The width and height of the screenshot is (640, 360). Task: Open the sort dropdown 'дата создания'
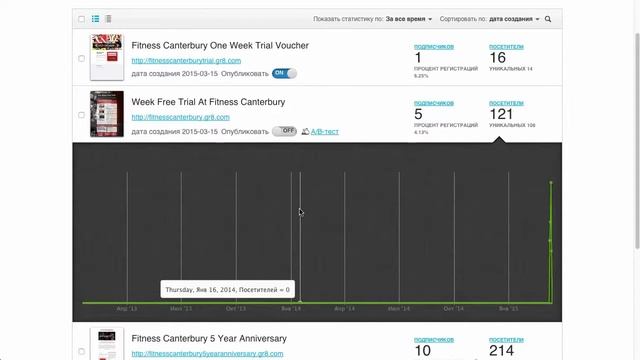(514, 19)
